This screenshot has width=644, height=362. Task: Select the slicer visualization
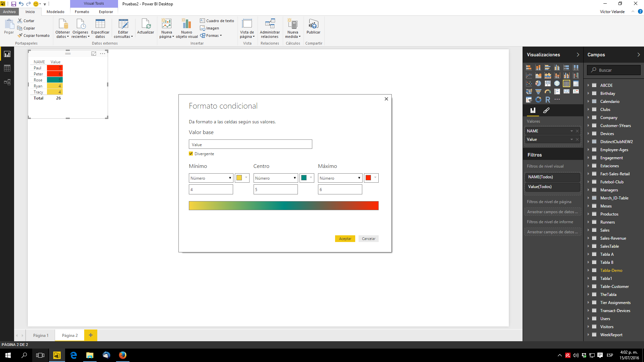[x=529, y=100]
